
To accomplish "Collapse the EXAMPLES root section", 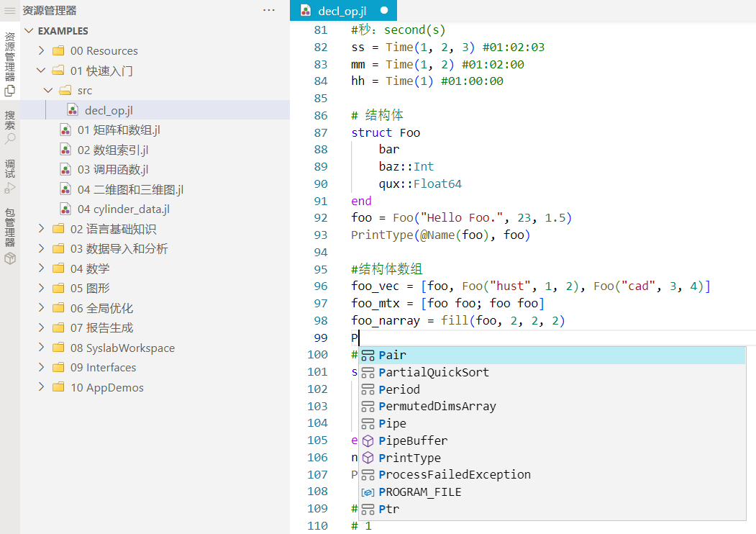I will click(x=29, y=31).
